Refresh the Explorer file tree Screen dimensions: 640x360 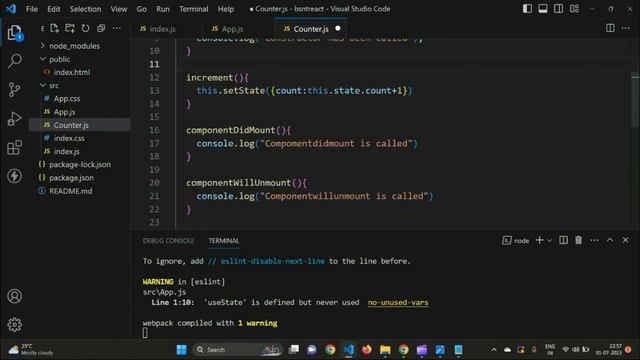[85, 28]
